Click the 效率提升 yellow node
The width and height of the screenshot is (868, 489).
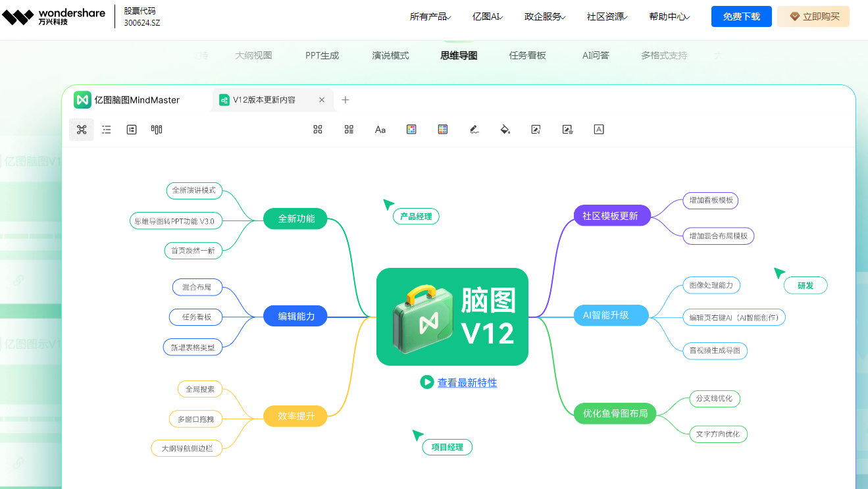296,416
